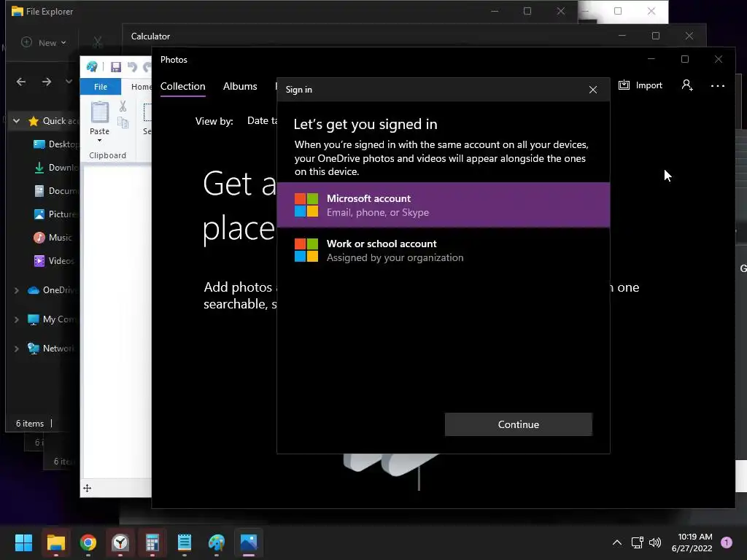Open the Collection tab in Photos

(182, 86)
